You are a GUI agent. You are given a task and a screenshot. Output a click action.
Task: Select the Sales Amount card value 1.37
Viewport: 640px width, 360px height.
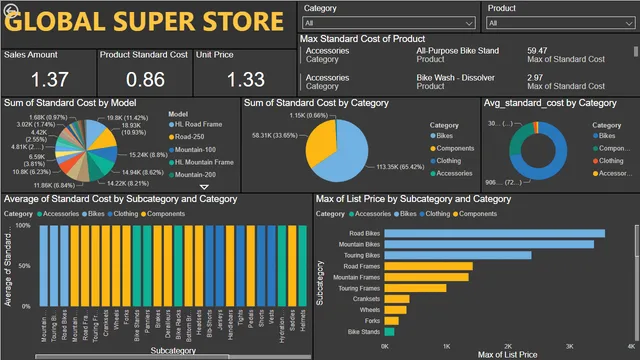click(50, 79)
